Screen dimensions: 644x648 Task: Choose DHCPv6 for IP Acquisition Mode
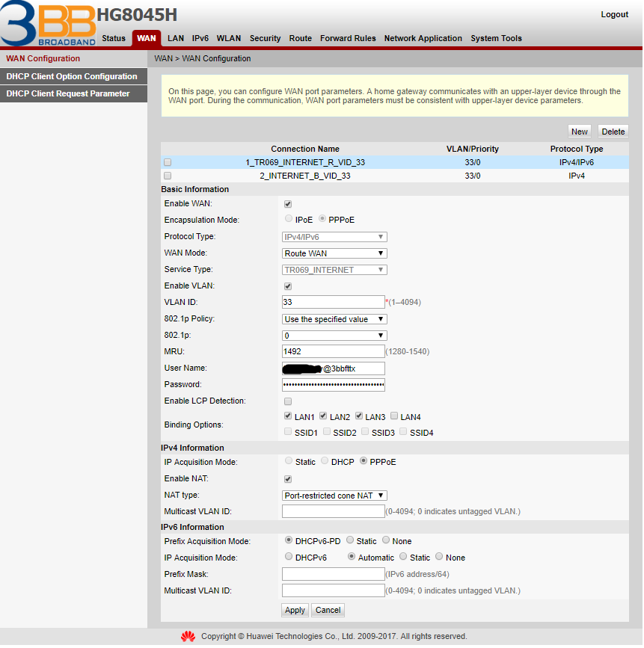(289, 557)
